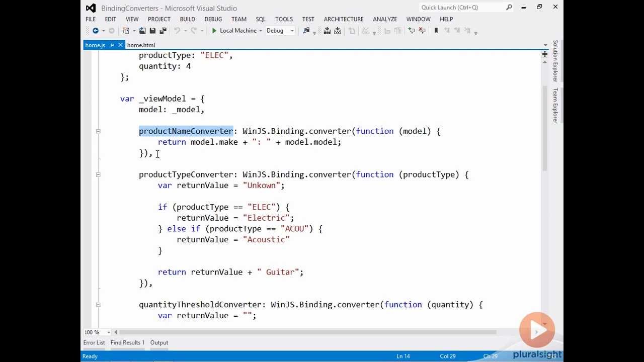The height and width of the screenshot is (362, 644).
Task: Click the Ready status bar text
Action: click(90, 356)
